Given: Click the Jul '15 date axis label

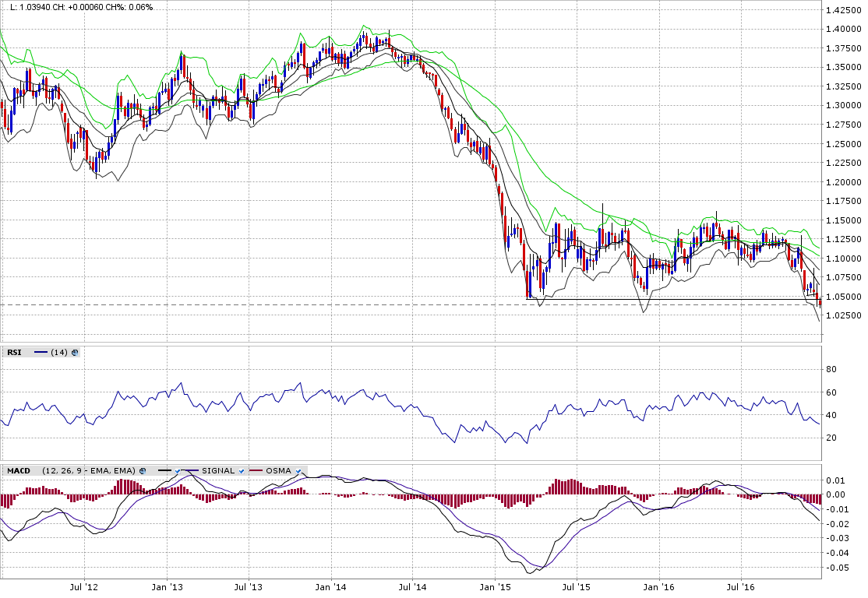Looking at the screenshot, I should point(577,587).
